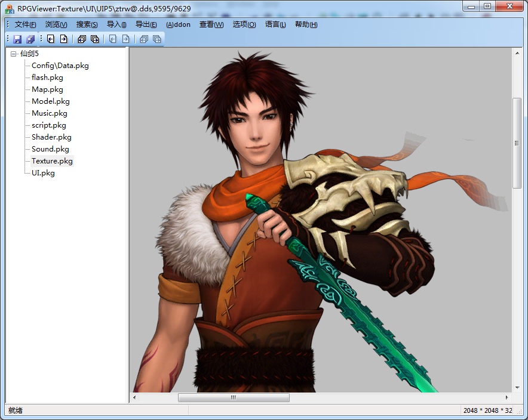Select Texture.pkg in the tree

(52, 161)
